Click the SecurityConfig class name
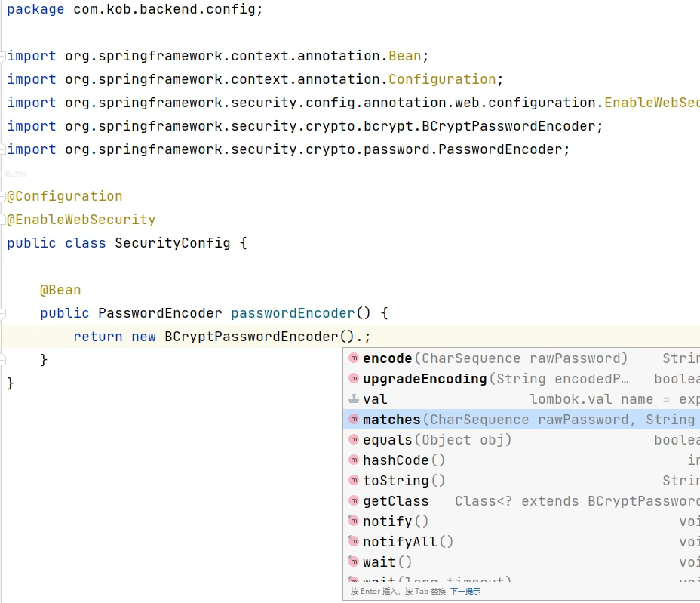 point(172,243)
